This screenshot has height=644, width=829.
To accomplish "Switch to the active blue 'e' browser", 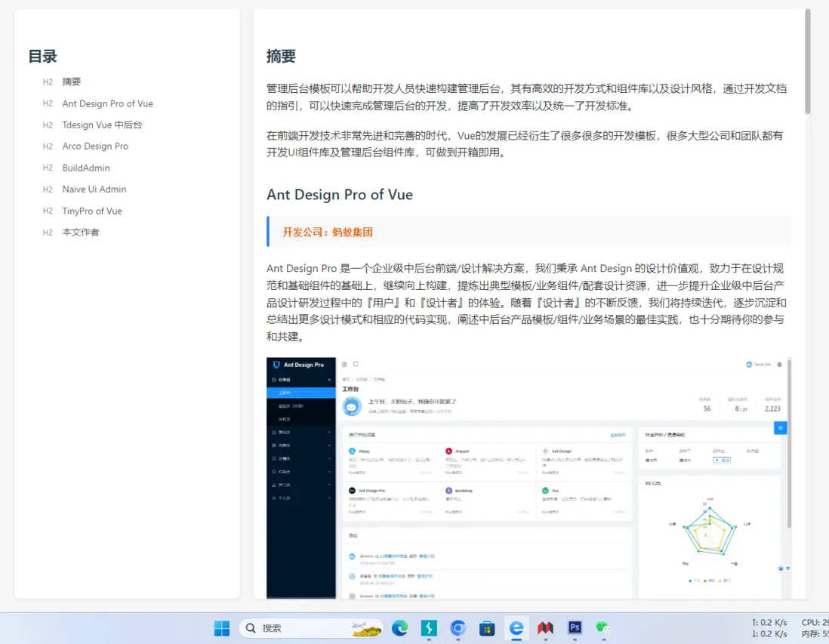I will coord(516,627).
